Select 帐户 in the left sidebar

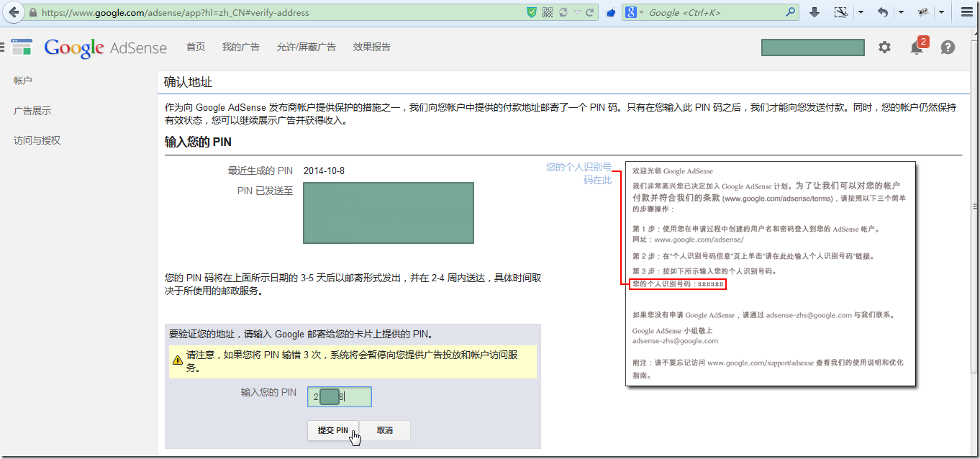point(23,81)
